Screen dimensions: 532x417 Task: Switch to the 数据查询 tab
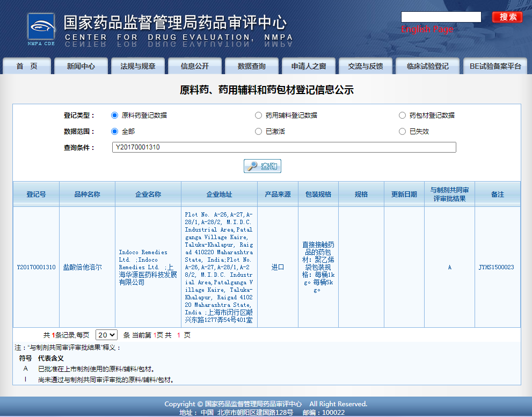(x=252, y=66)
